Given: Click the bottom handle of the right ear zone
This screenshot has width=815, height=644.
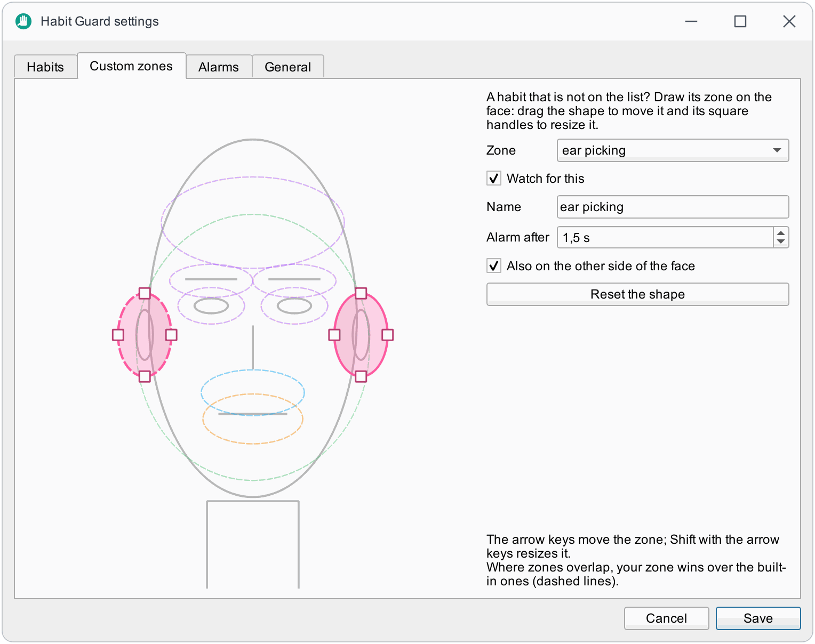Looking at the screenshot, I should tap(361, 376).
